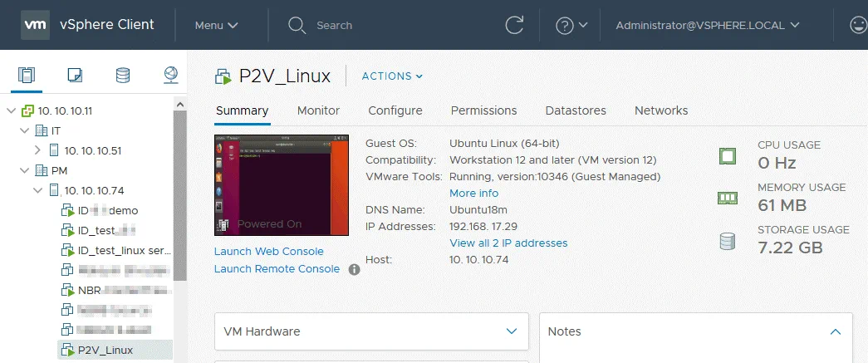The height and width of the screenshot is (363, 868).
Task: Open the Datastores tab
Action: click(575, 110)
